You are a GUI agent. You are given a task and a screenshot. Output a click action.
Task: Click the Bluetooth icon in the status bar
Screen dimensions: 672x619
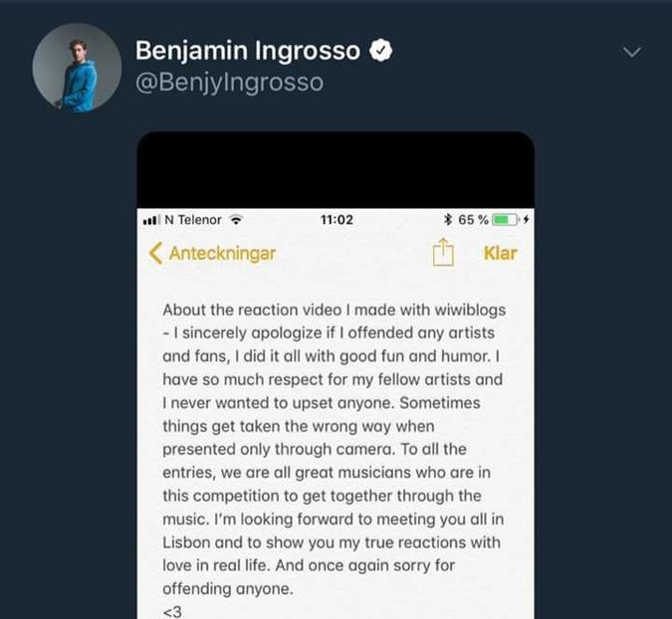tap(447, 220)
